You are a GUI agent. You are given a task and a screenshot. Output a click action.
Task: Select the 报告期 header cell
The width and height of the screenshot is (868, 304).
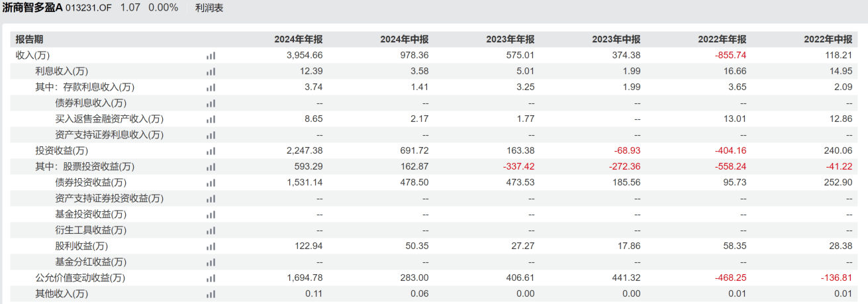click(29, 39)
